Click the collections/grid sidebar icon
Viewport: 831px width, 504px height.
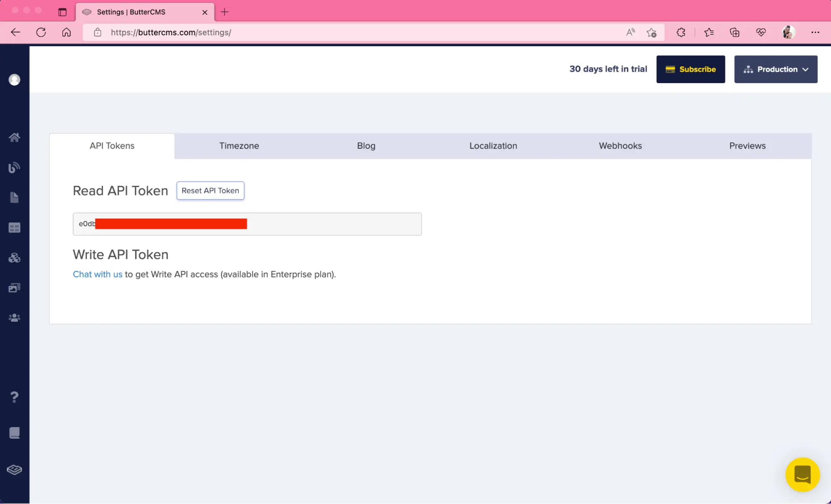click(14, 228)
